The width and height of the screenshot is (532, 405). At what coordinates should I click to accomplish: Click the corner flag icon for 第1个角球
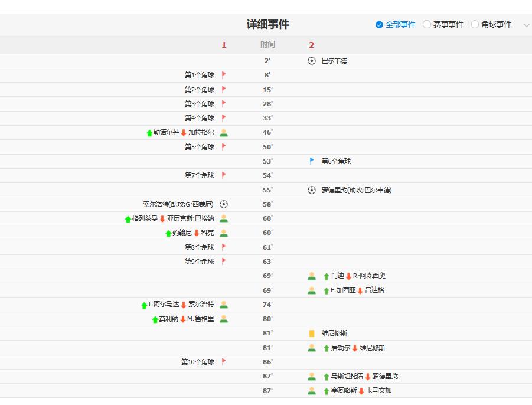coord(224,74)
